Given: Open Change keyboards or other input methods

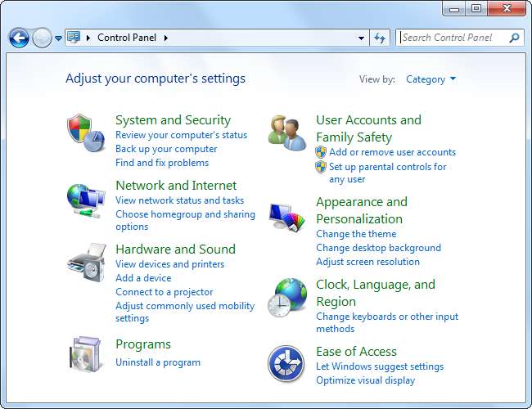Looking at the screenshot, I should (387, 322).
